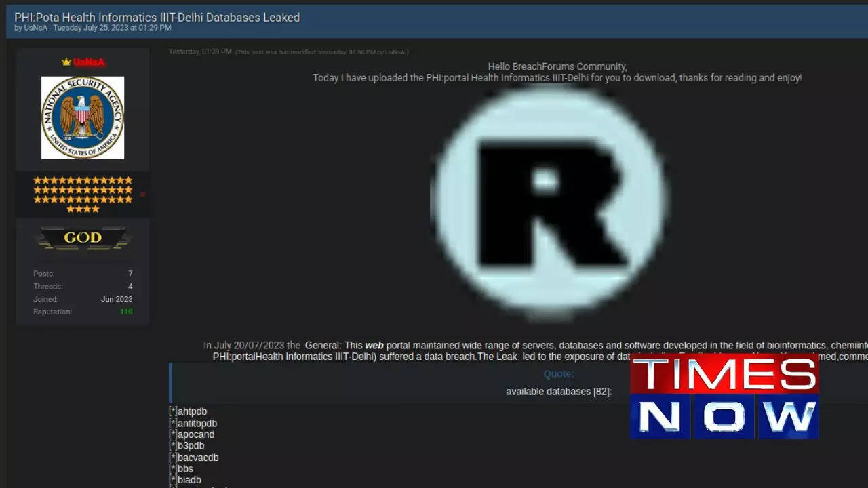This screenshot has width=868, height=488.
Task: Select the bacvacdb database entry
Action: 197,457
